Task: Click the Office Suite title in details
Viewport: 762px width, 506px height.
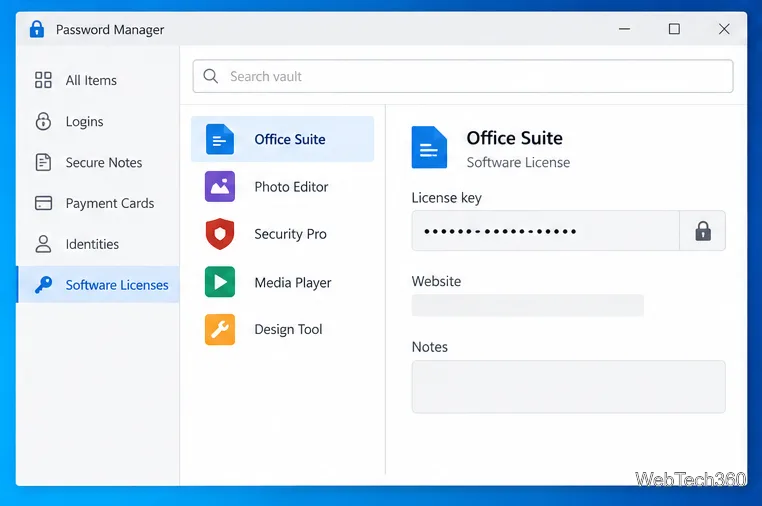Action: tap(515, 138)
